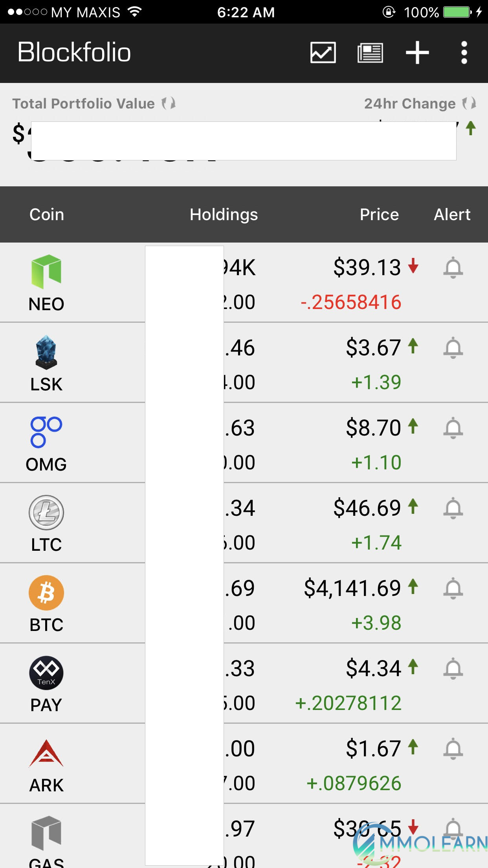
Task: Tap the 24hr Change label
Action: 410,103
